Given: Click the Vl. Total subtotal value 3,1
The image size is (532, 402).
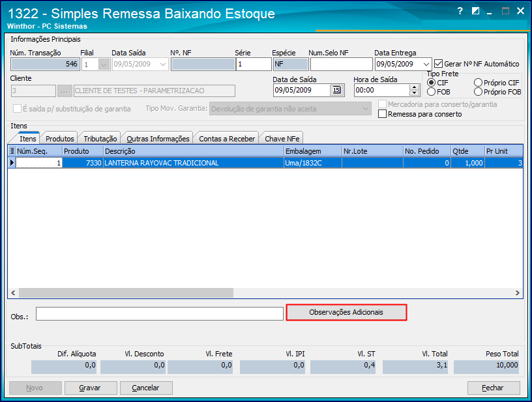Looking at the screenshot, I should click(415, 366).
